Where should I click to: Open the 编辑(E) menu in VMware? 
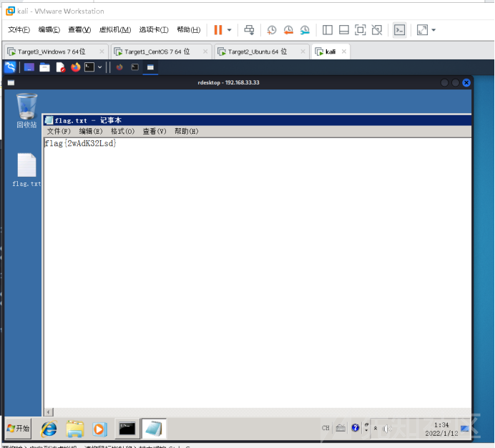coord(49,29)
